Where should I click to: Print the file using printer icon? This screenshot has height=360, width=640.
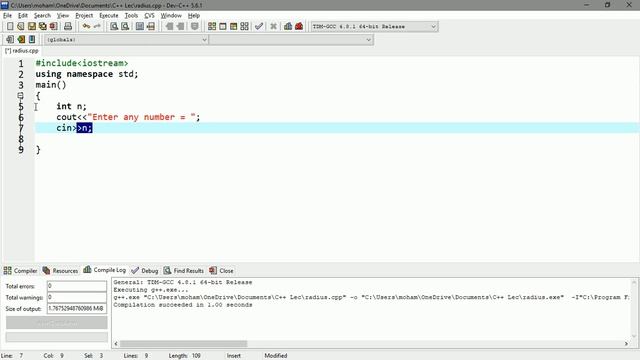68,27
